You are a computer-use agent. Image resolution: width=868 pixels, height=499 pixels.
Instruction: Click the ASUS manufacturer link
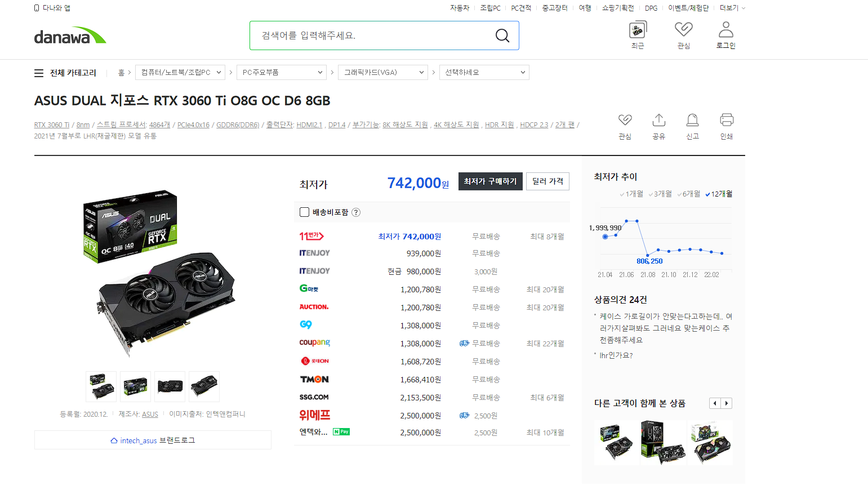(x=150, y=414)
